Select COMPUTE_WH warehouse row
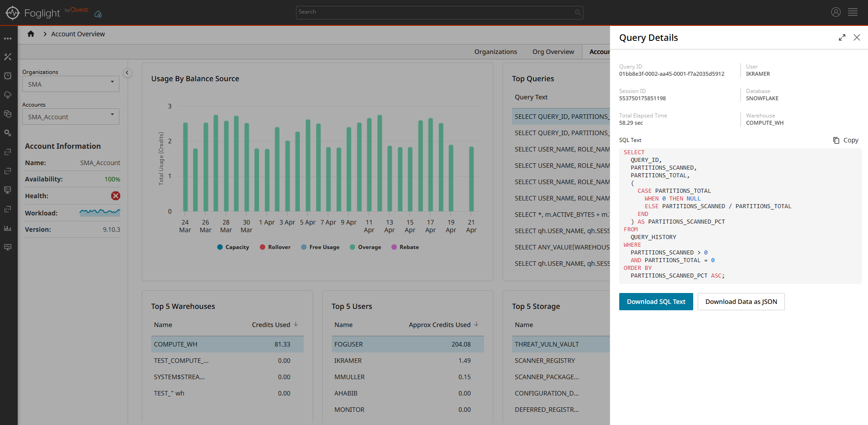 pos(227,344)
